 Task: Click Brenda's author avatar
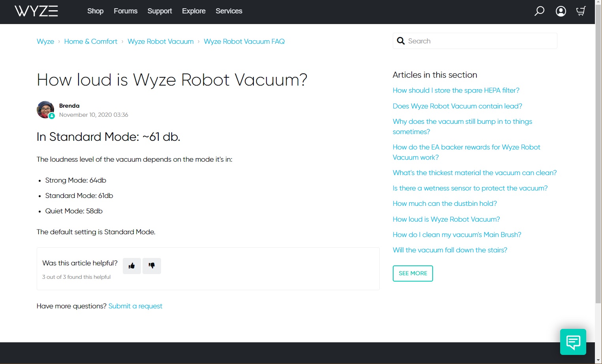click(45, 110)
